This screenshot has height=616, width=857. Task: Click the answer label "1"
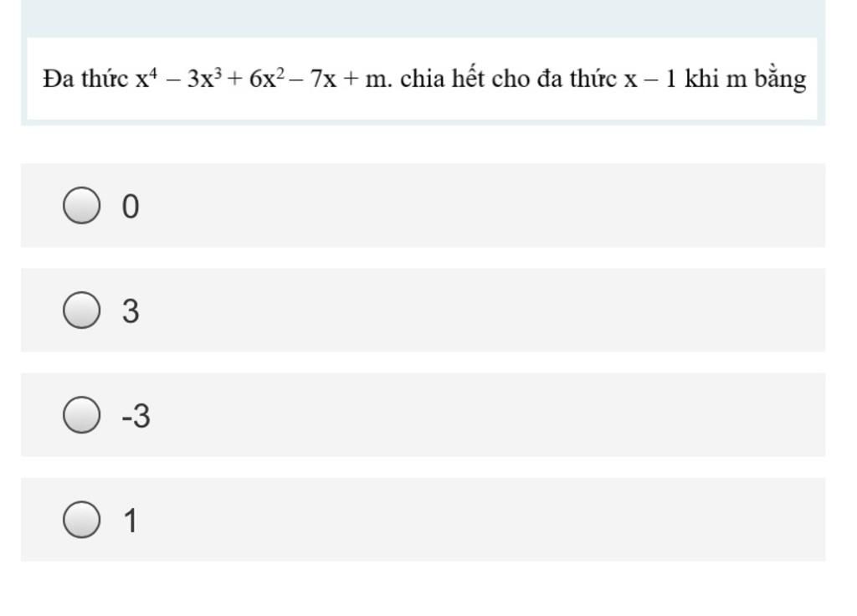pyautogui.click(x=131, y=521)
